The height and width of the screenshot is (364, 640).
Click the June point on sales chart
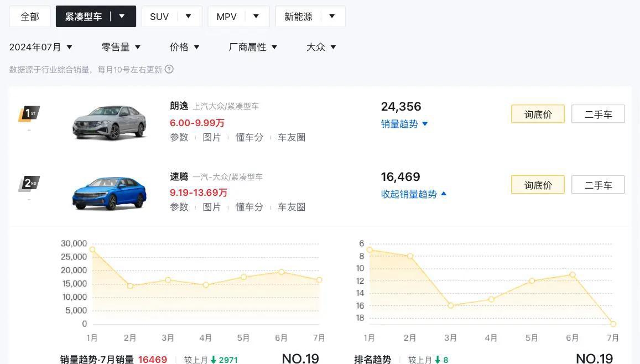tap(281, 272)
